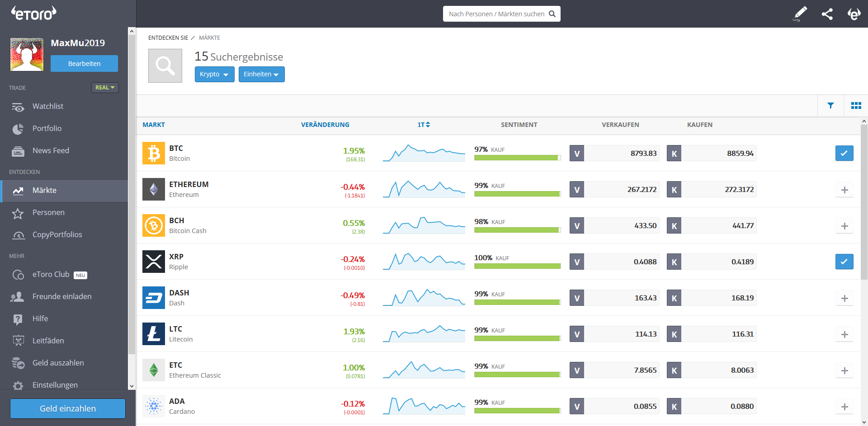This screenshot has width=868, height=426.
Task: Click the magnifier icon in the search box
Action: (552, 14)
